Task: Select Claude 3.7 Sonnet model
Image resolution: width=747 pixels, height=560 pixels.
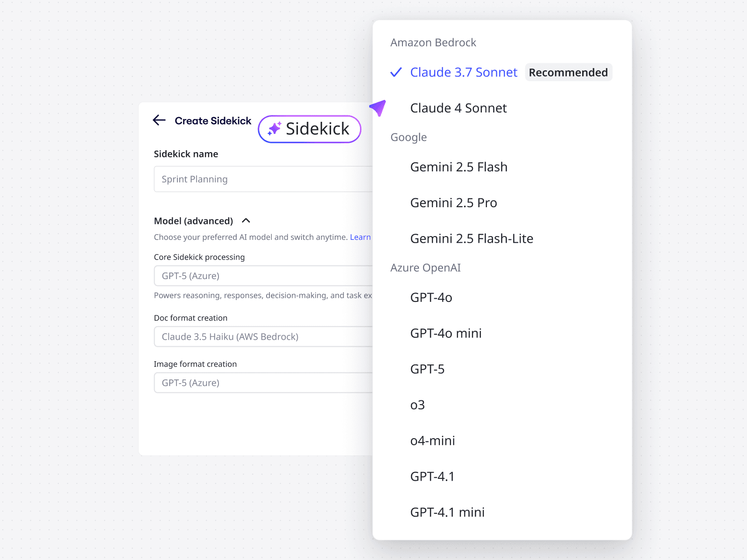Action: (x=463, y=72)
